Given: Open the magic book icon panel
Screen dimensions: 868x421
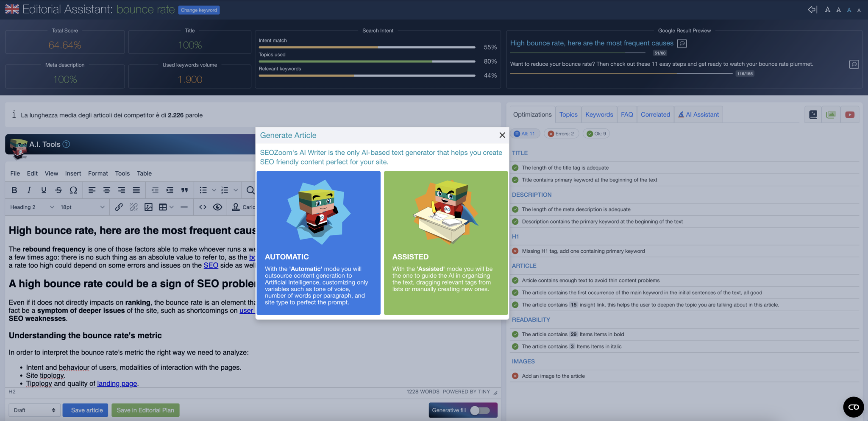Looking at the screenshot, I should point(813,114).
